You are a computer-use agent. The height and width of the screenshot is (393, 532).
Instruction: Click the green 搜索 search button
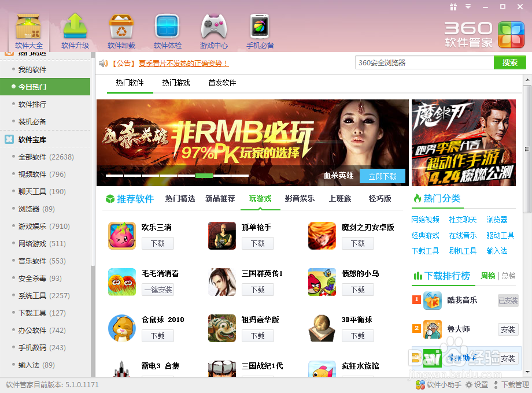[x=509, y=63]
